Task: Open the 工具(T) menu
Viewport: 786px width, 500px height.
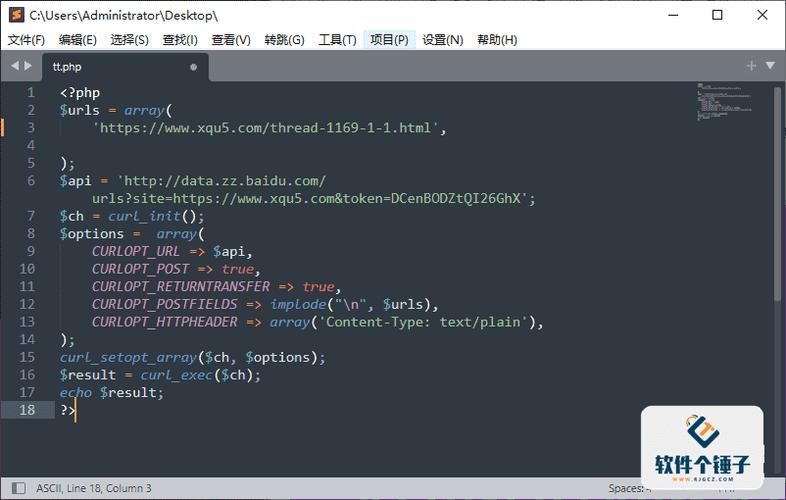Action: pos(337,40)
